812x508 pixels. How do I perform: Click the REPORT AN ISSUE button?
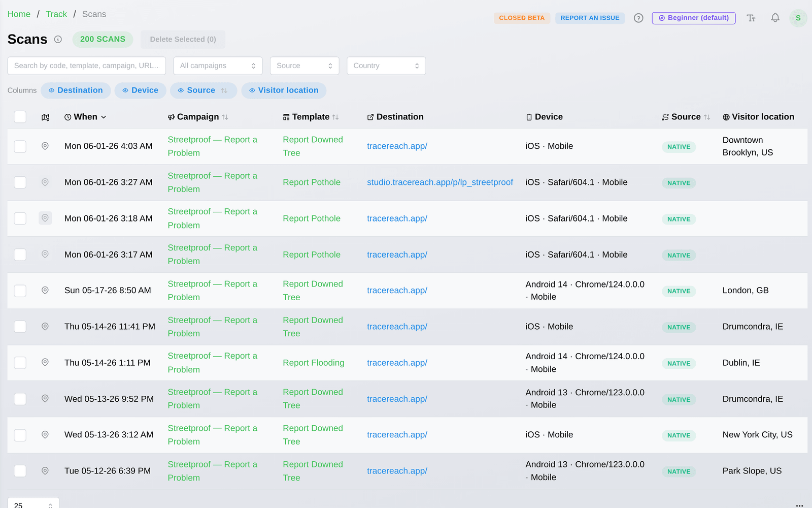tap(590, 18)
